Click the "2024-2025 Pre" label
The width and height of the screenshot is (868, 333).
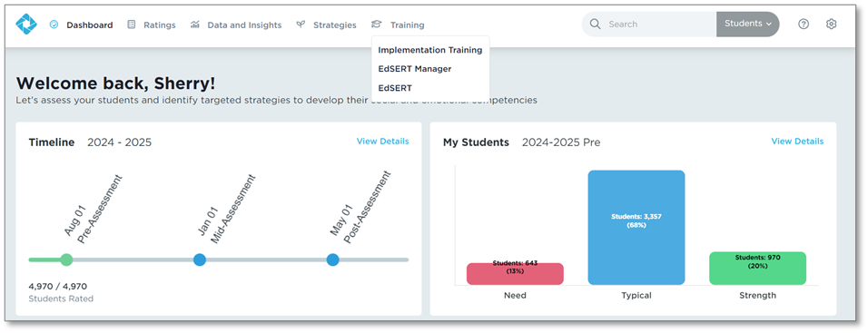point(561,142)
